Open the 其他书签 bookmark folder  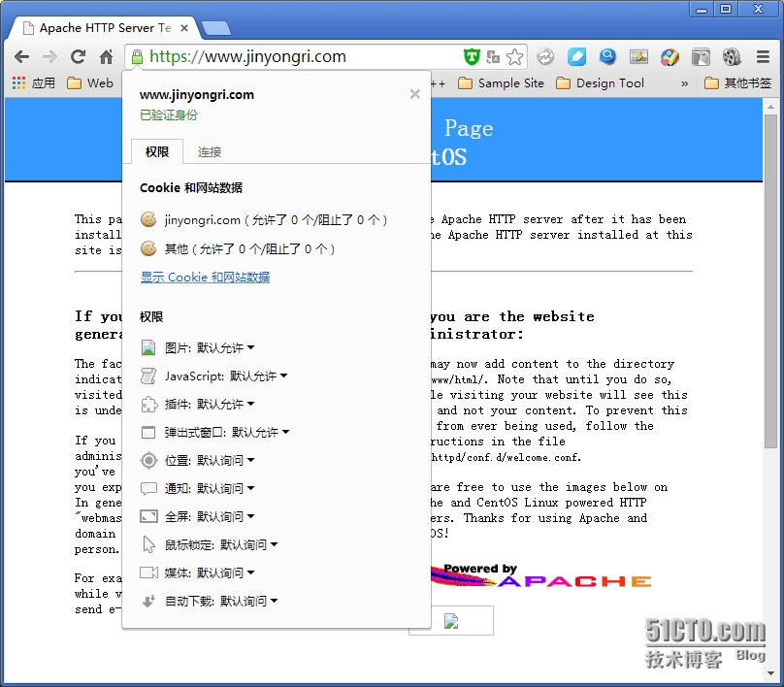[x=737, y=83]
